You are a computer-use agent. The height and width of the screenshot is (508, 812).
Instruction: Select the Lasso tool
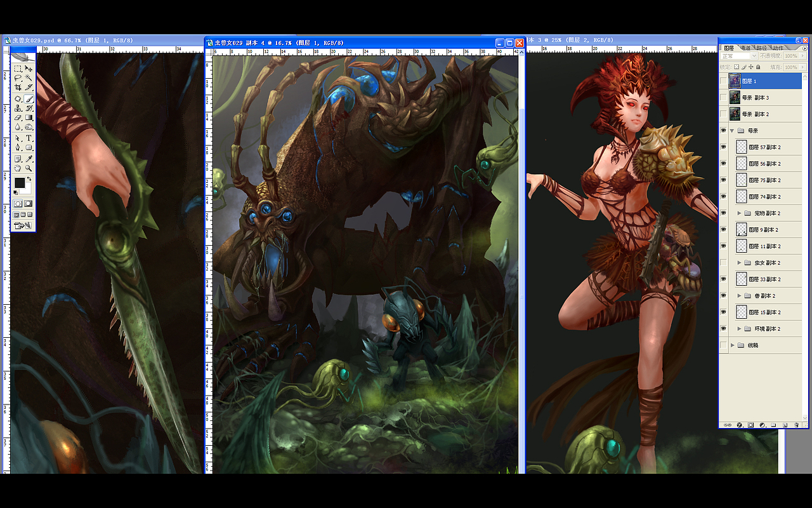pos(18,78)
